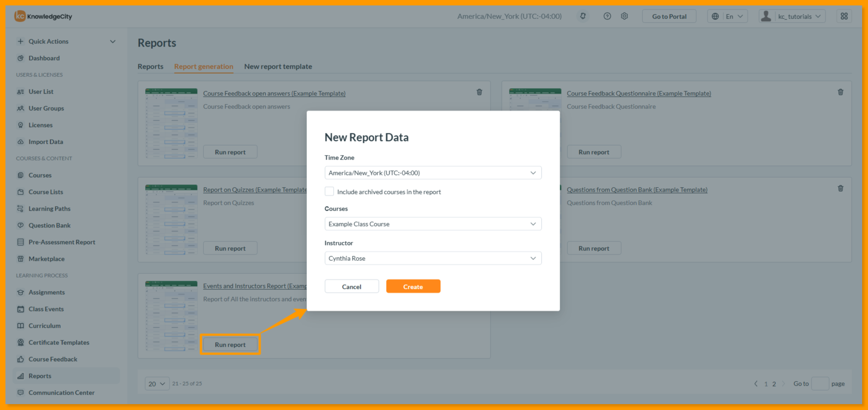
Task: Run report for Course Feedback open answers
Action: 230,152
